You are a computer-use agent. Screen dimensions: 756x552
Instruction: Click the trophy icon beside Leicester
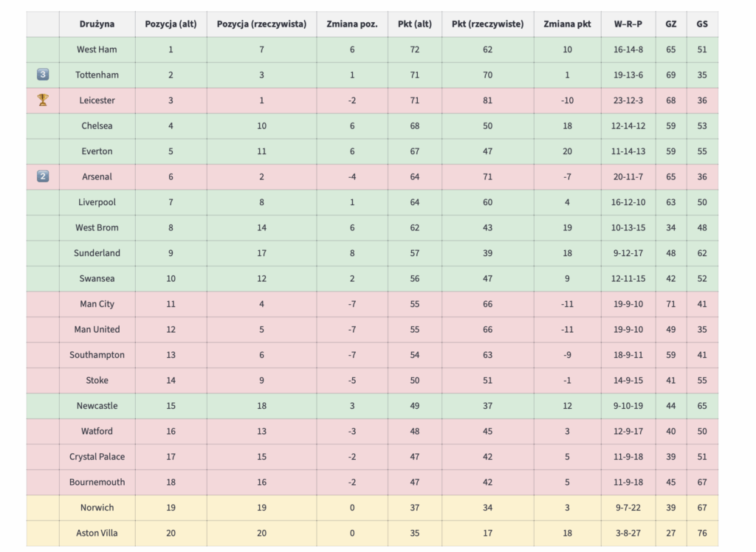pyautogui.click(x=43, y=100)
